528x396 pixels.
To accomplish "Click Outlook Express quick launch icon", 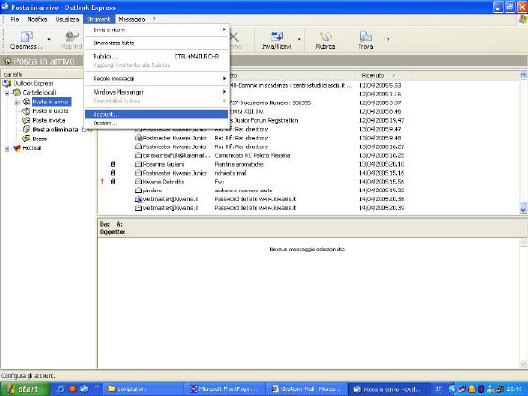I will 84,389.
